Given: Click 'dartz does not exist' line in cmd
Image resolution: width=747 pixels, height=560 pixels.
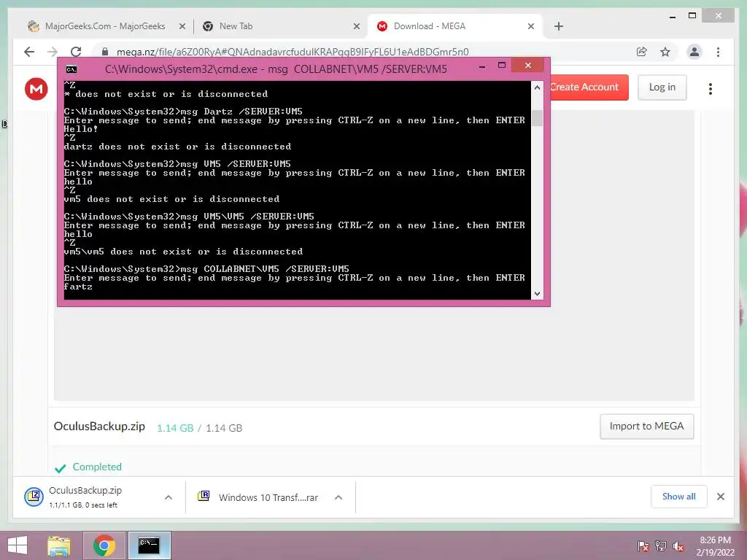Looking at the screenshot, I should (177, 147).
